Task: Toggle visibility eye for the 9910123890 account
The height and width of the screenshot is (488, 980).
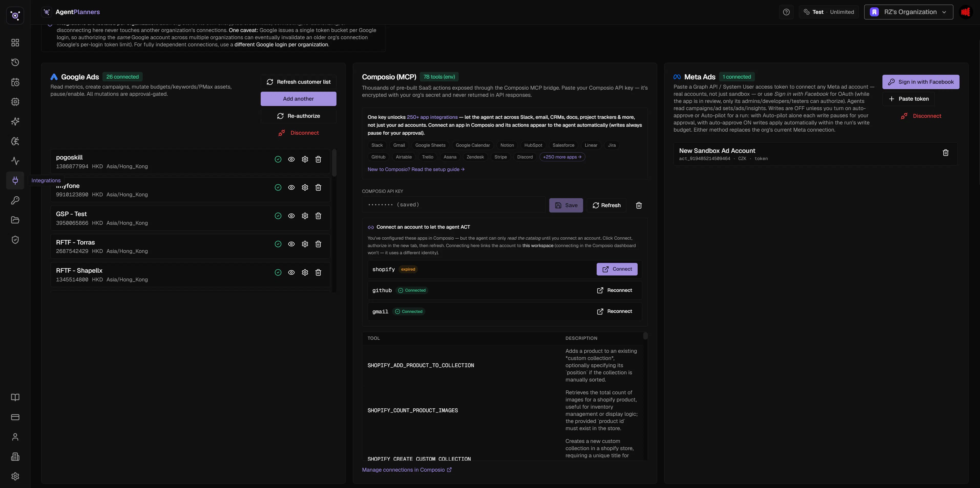Action: [291, 187]
